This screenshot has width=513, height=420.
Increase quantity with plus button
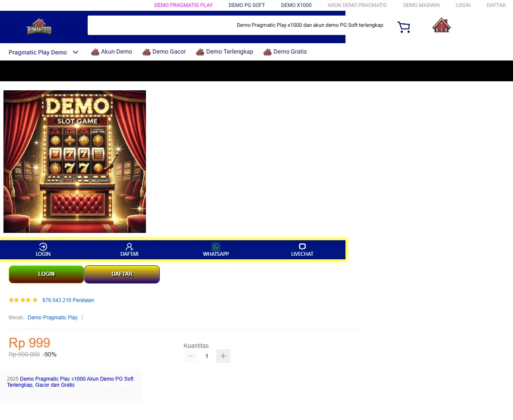[x=223, y=356]
